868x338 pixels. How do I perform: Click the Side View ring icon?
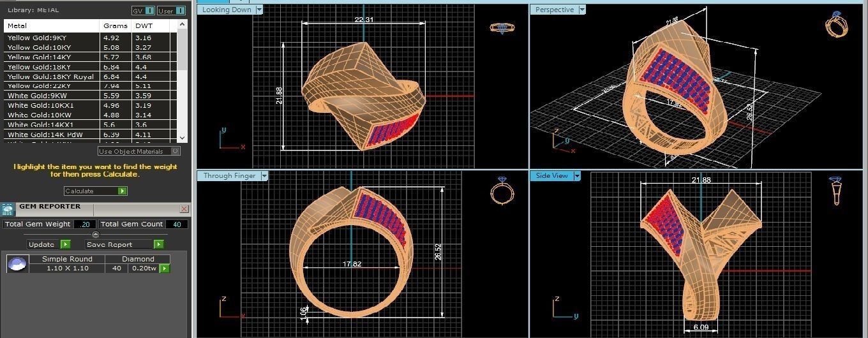(x=837, y=190)
